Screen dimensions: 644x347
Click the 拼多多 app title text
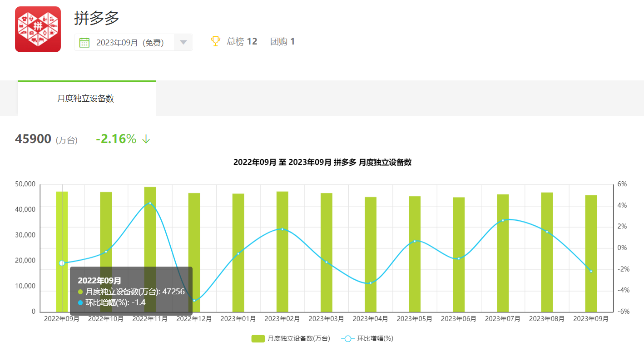[97, 18]
